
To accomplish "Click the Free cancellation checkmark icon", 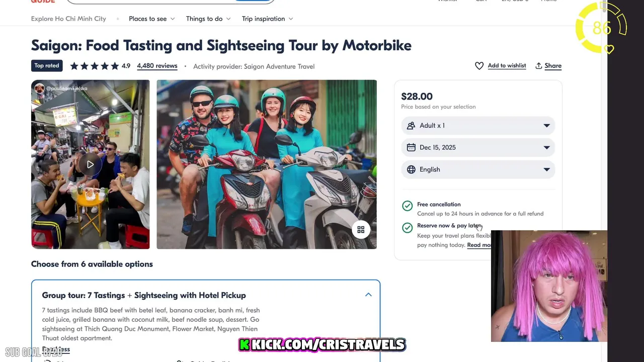I will (x=408, y=206).
